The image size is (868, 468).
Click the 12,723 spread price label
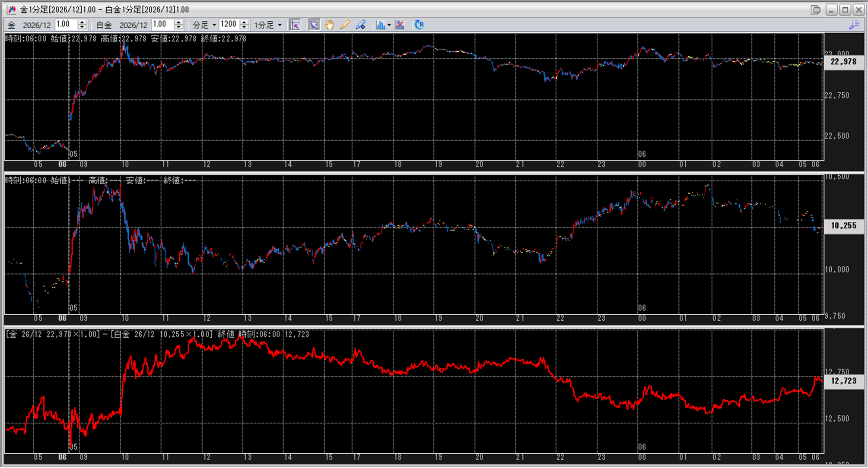click(843, 381)
